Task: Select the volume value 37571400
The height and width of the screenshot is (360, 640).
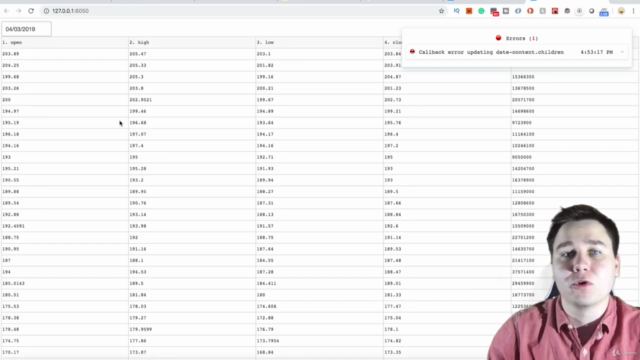Action: pyautogui.click(x=523, y=272)
